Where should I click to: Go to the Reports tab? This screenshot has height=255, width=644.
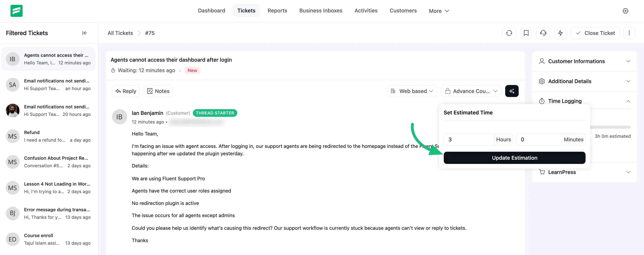pos(277,11)
